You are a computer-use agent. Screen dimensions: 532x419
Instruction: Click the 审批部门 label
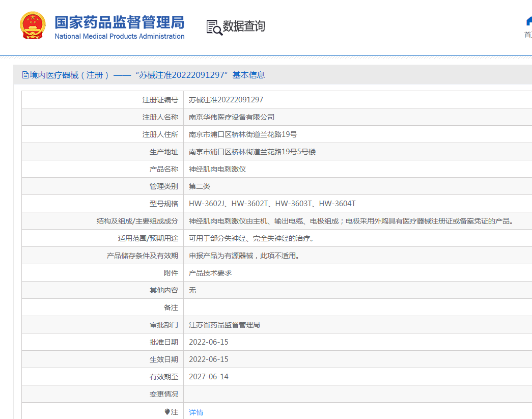pyautogui.click(x=164, y=325)
